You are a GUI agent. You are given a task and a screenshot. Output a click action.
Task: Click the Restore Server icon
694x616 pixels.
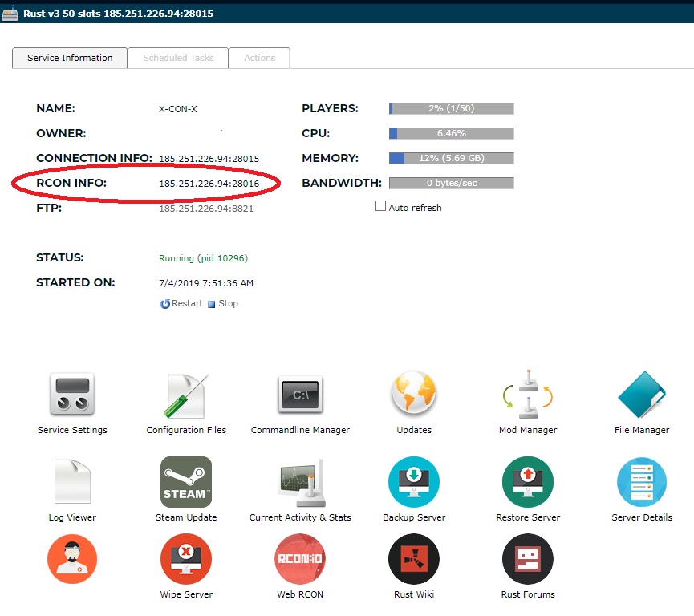(528, 482)
